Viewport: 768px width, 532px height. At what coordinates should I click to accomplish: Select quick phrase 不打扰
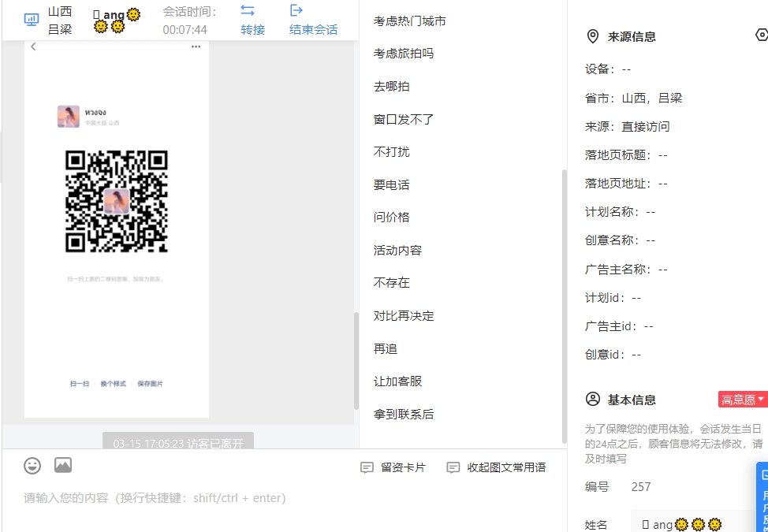391,152
